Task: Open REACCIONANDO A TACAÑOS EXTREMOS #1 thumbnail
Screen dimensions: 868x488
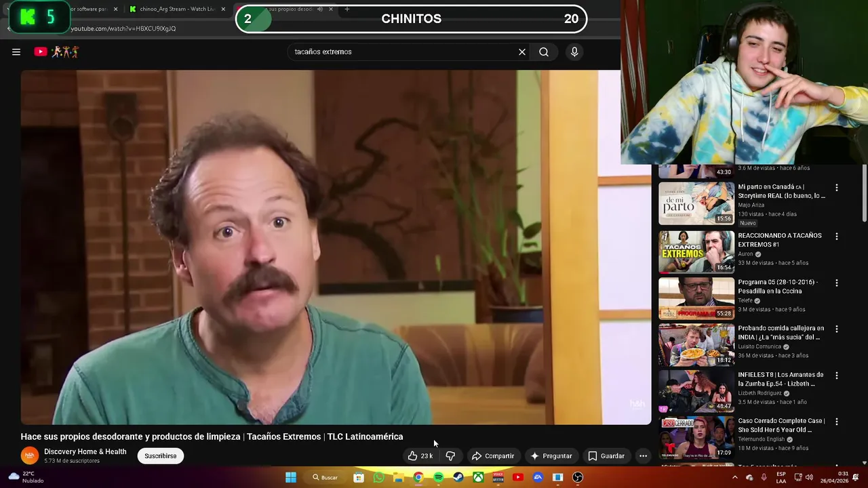Action: 696,251
